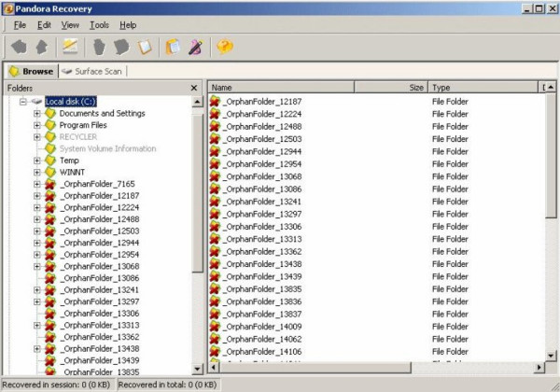Click the white page toolbar icon

145,47
